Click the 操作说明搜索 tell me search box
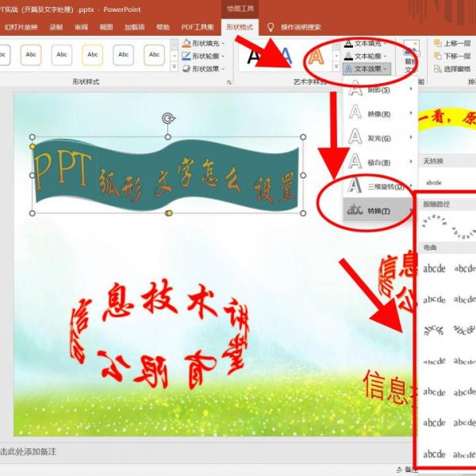The height and width of the screenshot is (476, 476). coord(300,27)
